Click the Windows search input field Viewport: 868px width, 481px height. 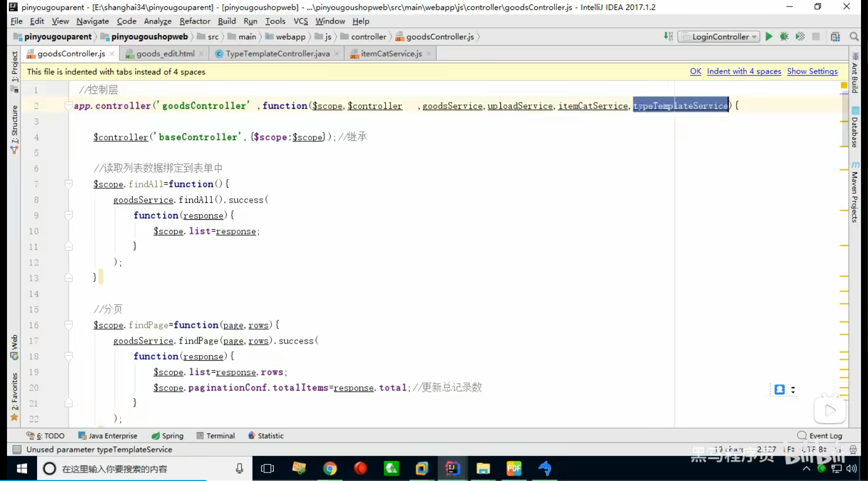tap(145, 469)
